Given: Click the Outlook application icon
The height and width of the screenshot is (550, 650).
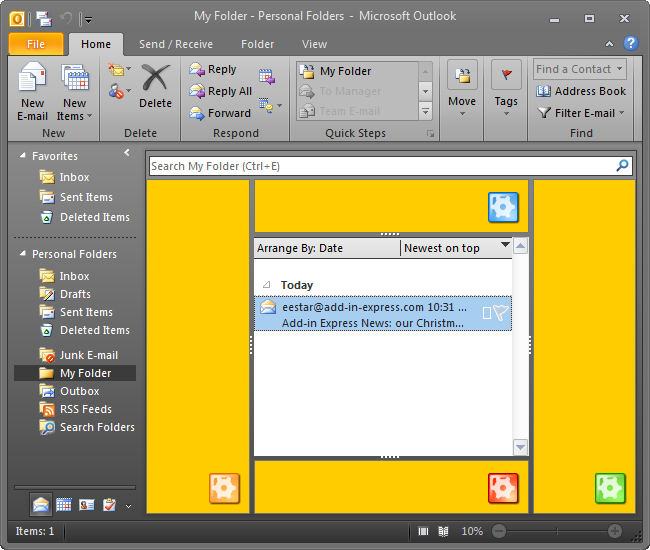Looking at the screenshot, I should tap(17, 19).
